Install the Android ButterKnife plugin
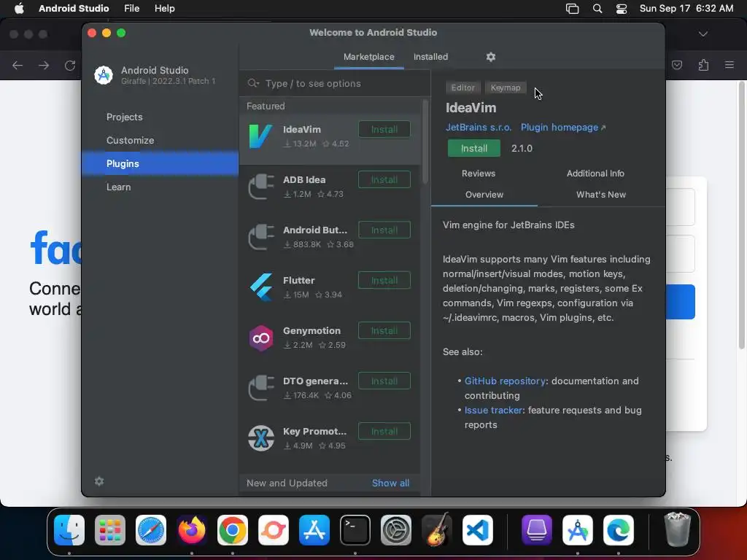Viewport: 747px width, 560px height. coord(384,230)
